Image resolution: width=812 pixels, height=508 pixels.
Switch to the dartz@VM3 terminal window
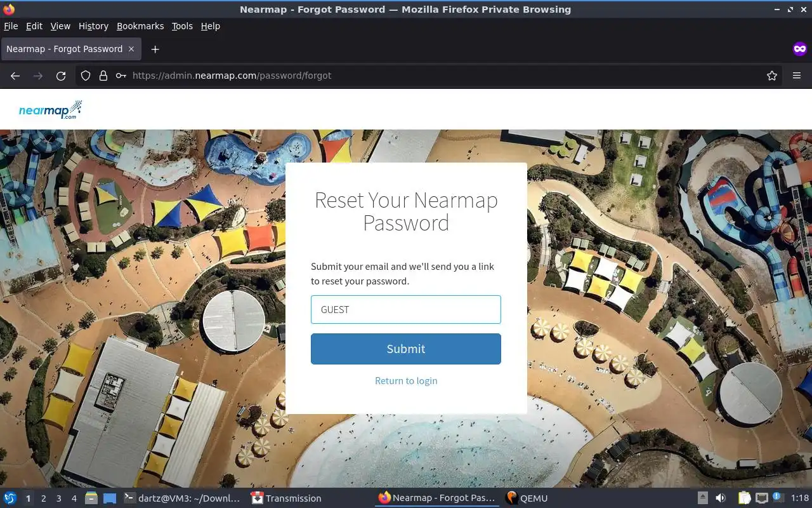click(182, 498)
